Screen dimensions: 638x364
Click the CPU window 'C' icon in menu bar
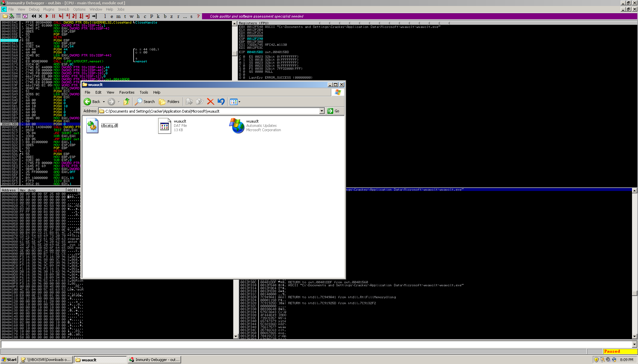click(x=4, y=9)
